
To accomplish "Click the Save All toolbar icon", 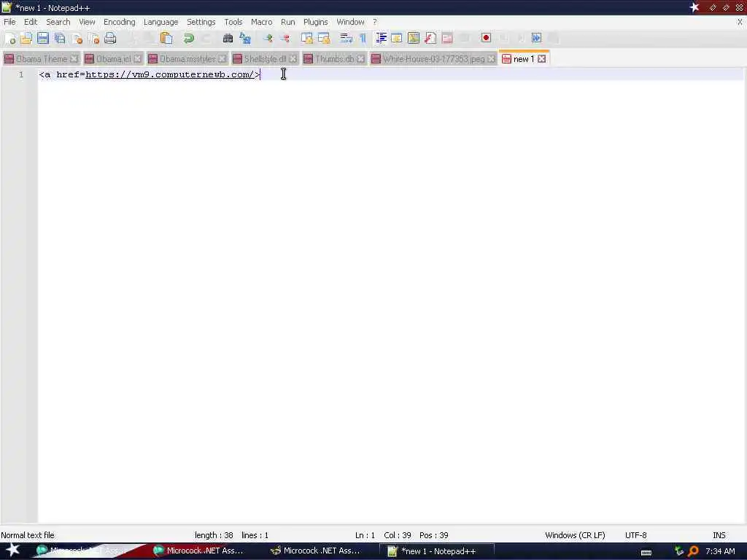I will click(x=60, y=38).
